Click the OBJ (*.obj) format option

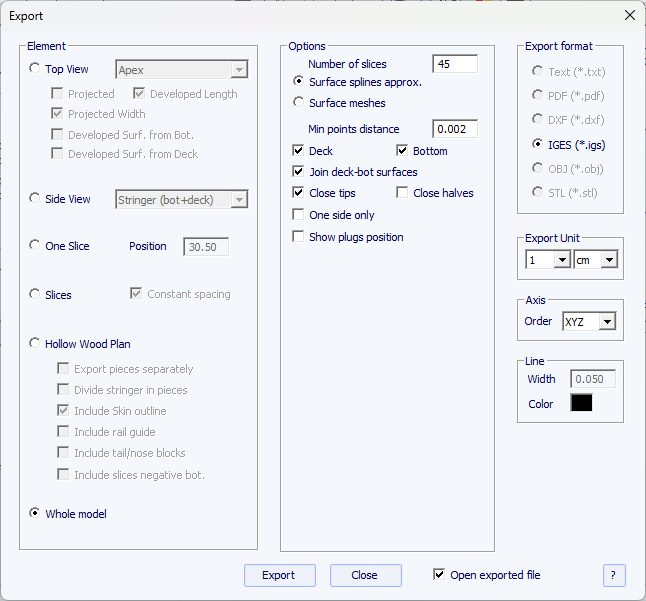pyautogui.click(x=537, y=168)
